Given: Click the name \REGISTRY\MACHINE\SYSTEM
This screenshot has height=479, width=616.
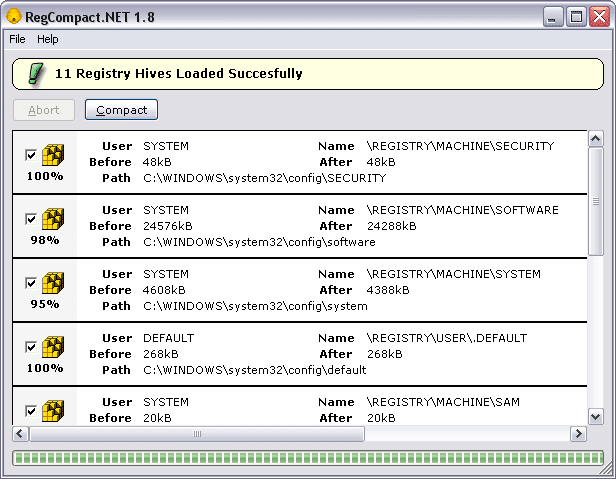Looking at the screenshot, I should click(x=453, y=274).
